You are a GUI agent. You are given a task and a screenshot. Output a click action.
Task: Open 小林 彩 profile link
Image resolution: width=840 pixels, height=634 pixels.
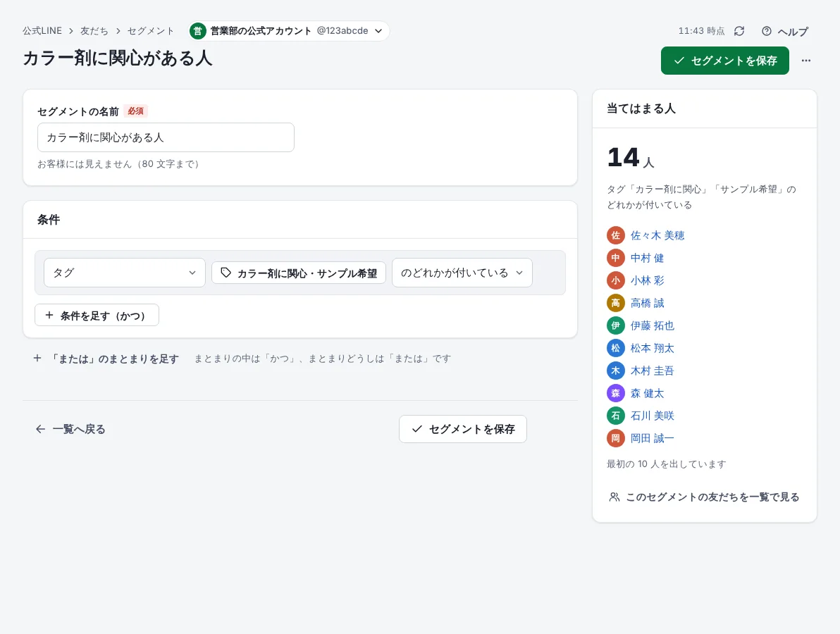click(x=647, y=280)
